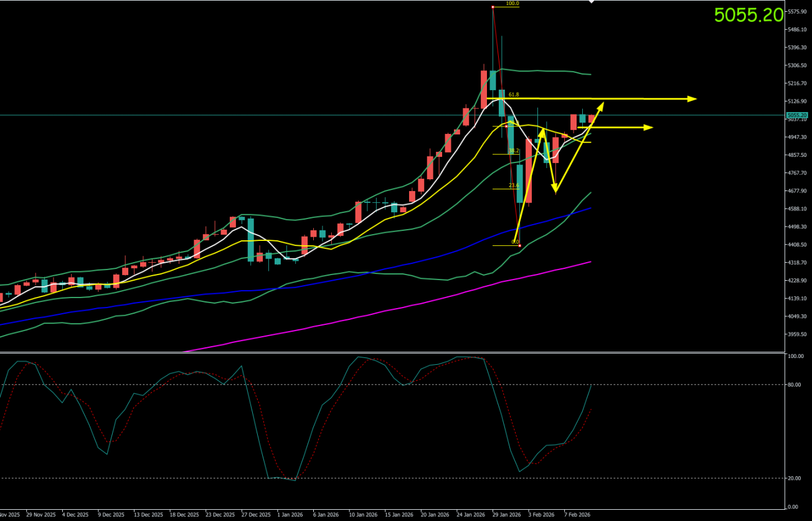Click the upper horizontal yellow arrow's arrowhead
Screen dimensions: 812x521
(x=692, y=99)
